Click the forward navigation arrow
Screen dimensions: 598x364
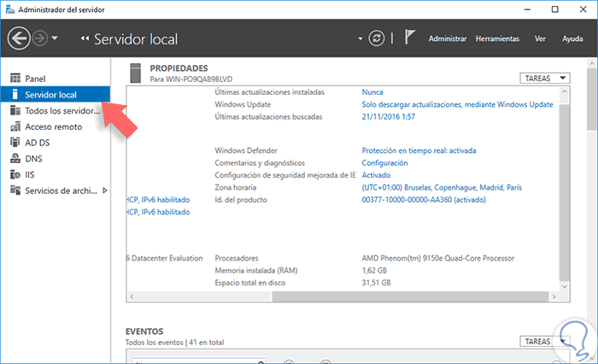pos(40,38)
